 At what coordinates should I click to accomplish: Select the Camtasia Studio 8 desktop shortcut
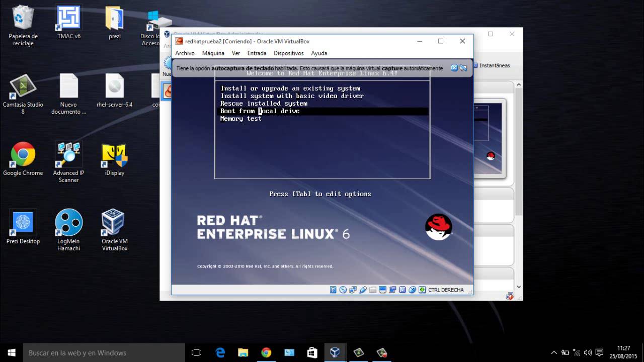click(x=23, y=95)
